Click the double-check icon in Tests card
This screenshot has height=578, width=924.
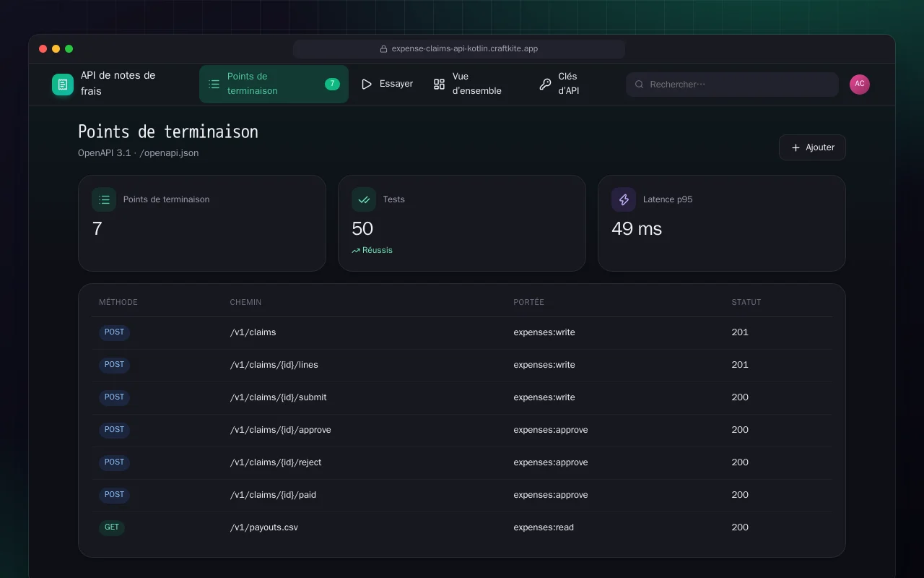coord(364,199)
